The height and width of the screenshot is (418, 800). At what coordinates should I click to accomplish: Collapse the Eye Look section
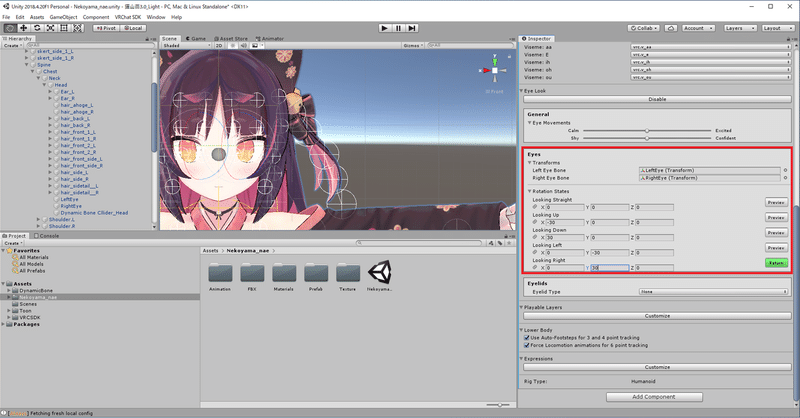521,91
